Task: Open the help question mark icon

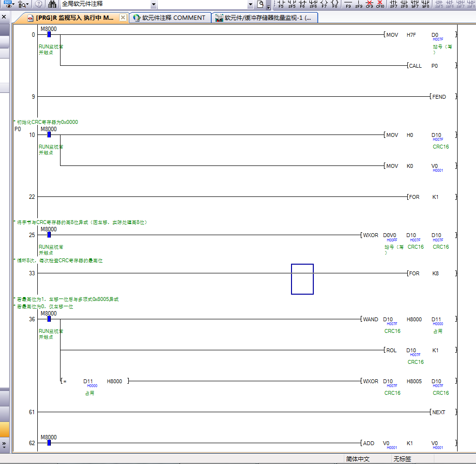Action: coord(39,4)
